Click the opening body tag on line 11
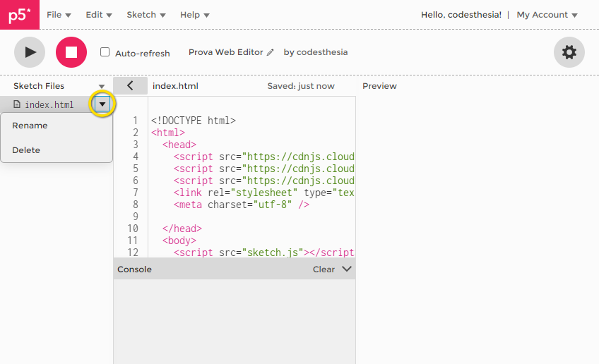This screenshot has height=364, width=599. tap(179, 241)
